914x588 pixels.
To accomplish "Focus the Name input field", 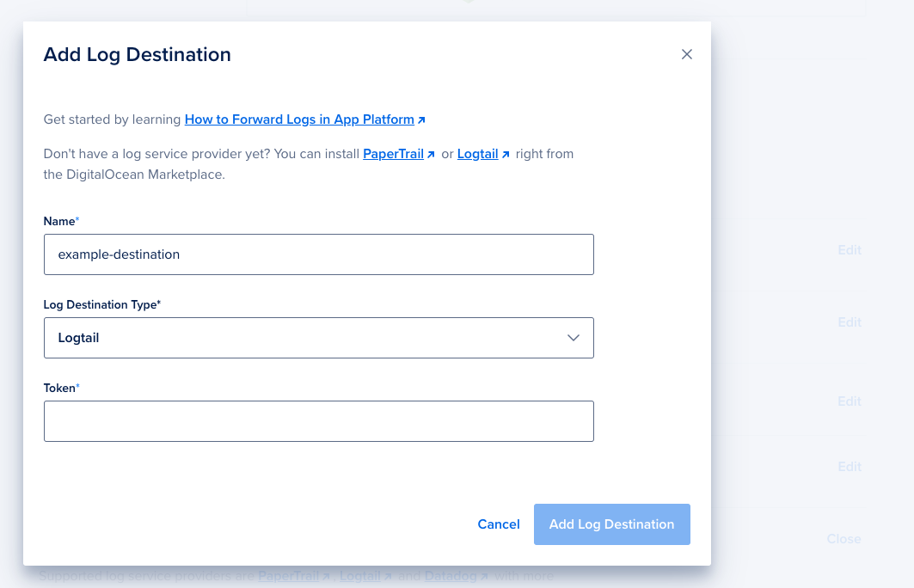I will point(319,254).
